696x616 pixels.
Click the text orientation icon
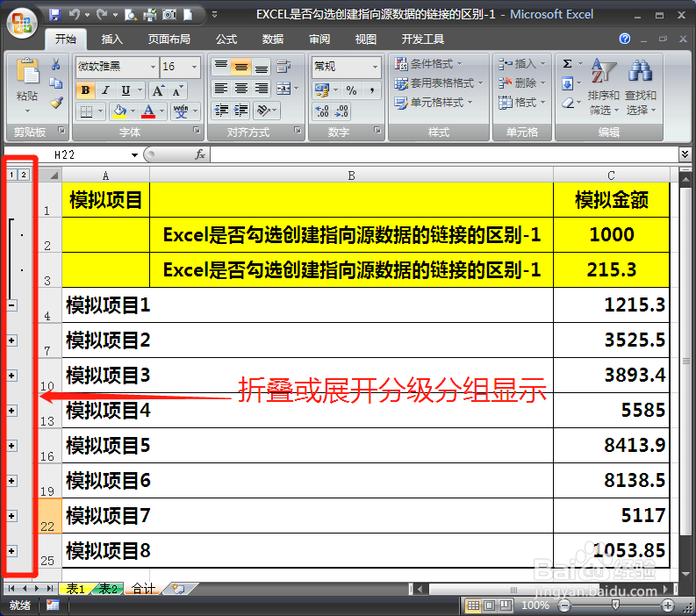[263, 110]
